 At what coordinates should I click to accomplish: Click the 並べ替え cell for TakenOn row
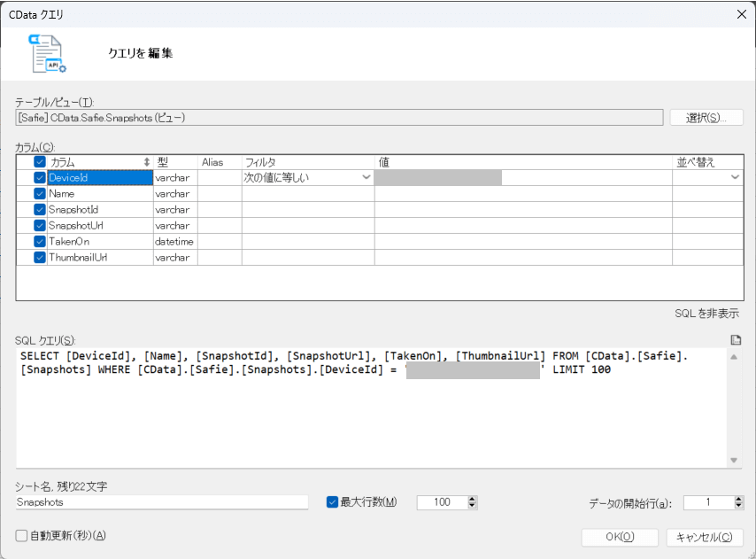click(708, 241)
